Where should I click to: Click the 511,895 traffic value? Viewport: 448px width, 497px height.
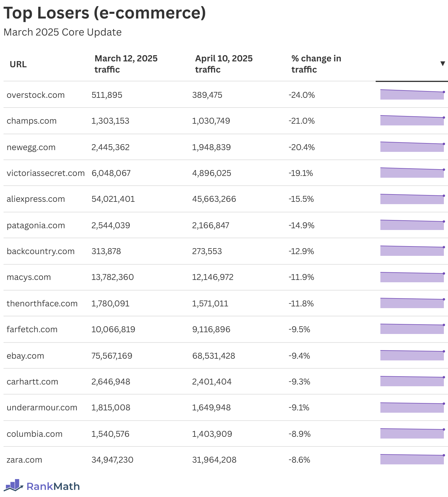(x=107, y=95)
